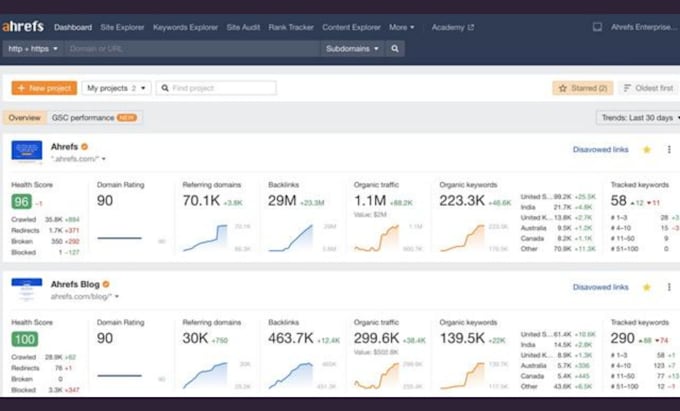Click Health Score 100 badge
This screenshot has height=411, width=680.
click(25, 339)
